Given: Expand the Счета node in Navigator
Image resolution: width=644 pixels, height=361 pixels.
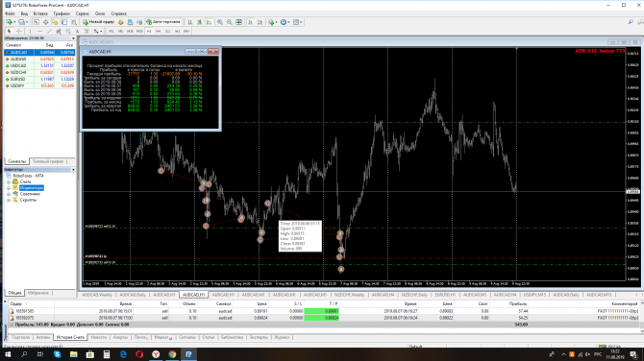Looking at the screenshot, I should click(9, 181).
